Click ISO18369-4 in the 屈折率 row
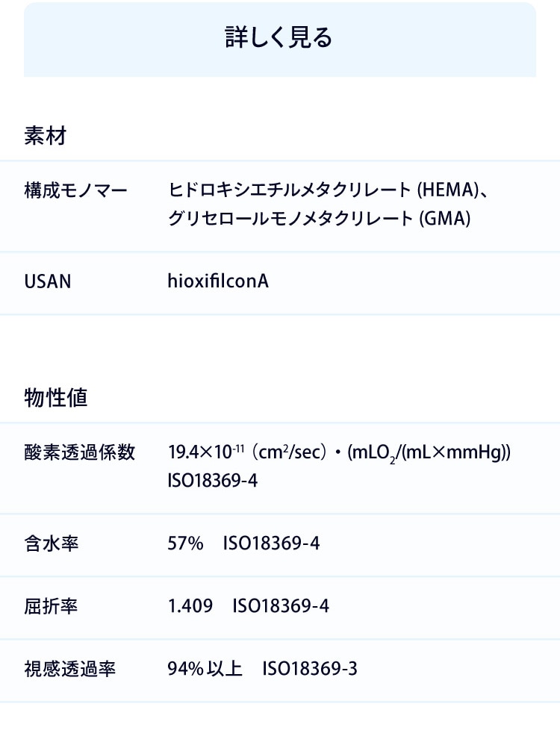Image resolution: width=560 pixels, height=748 pixels. point(281,606)
